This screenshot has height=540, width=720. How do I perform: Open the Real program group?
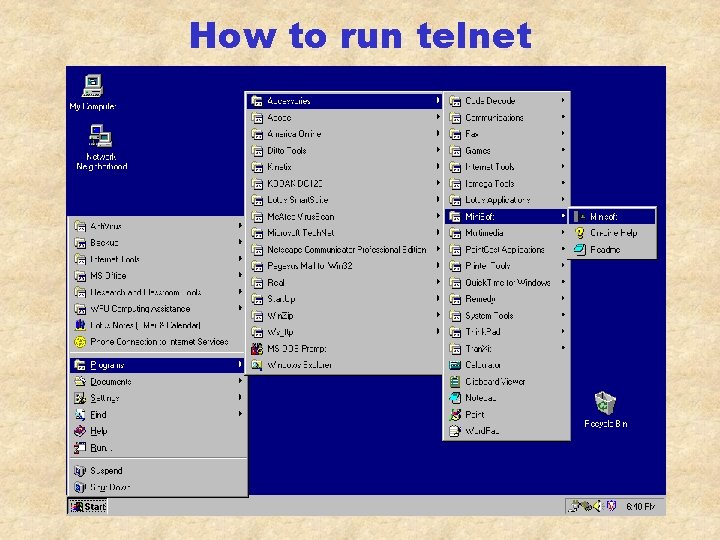point(344,282)
